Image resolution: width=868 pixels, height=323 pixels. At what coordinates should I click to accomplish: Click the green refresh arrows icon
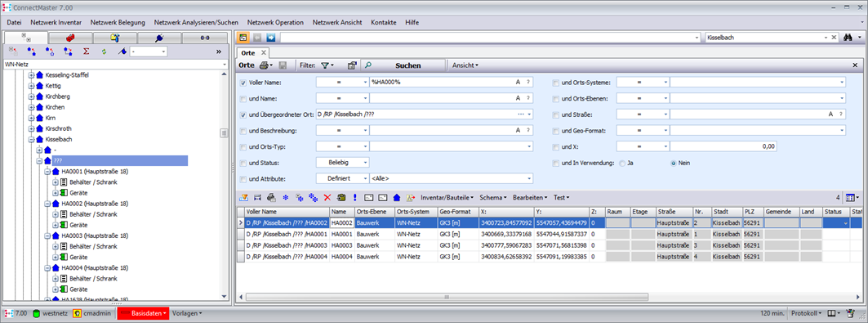click(104, 52)
